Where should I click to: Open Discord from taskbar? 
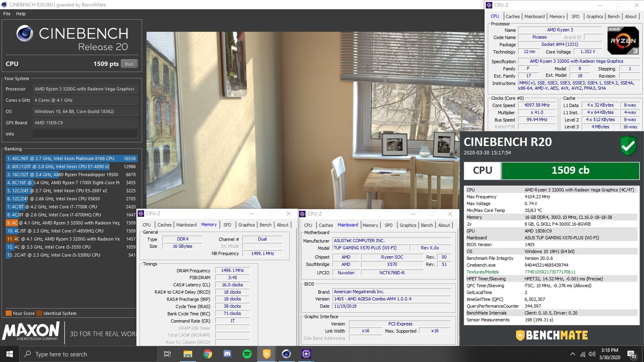point(227,354)
